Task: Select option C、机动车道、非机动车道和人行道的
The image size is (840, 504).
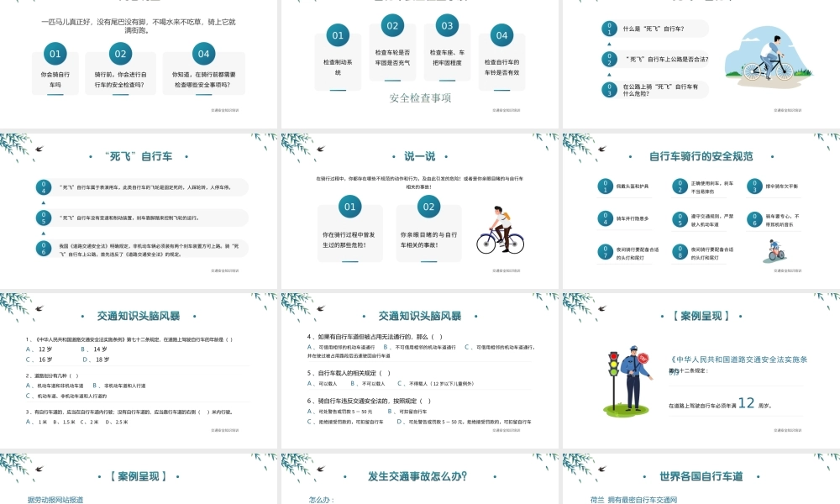Action: point(66,396)
